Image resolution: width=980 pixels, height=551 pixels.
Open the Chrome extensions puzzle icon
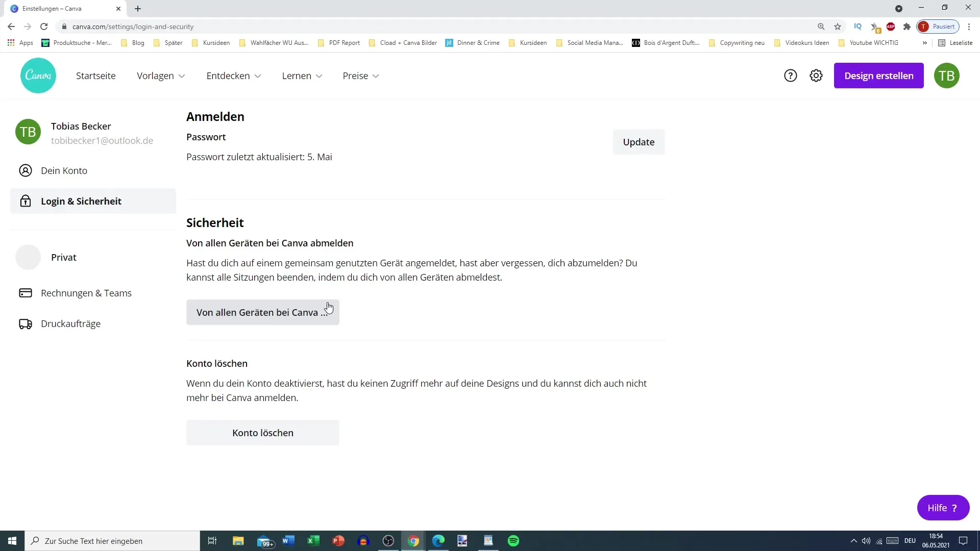point(907,27)
